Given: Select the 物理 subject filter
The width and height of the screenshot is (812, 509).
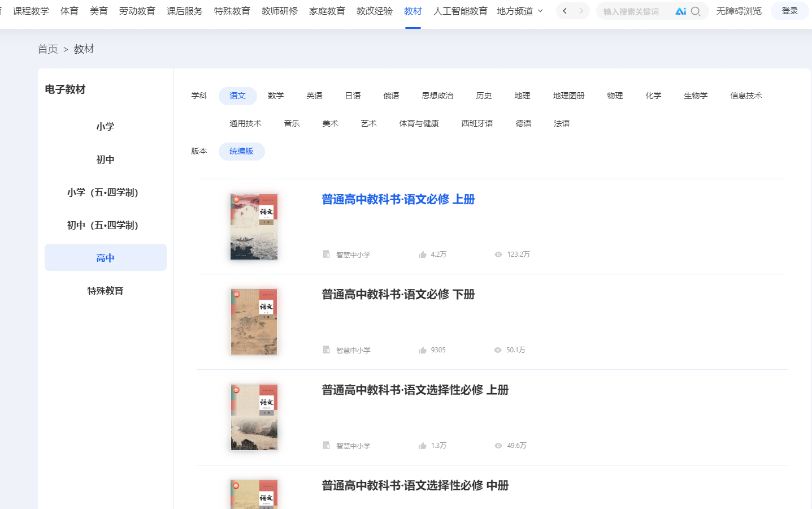Looking at the screenshot, I should 615,96.
